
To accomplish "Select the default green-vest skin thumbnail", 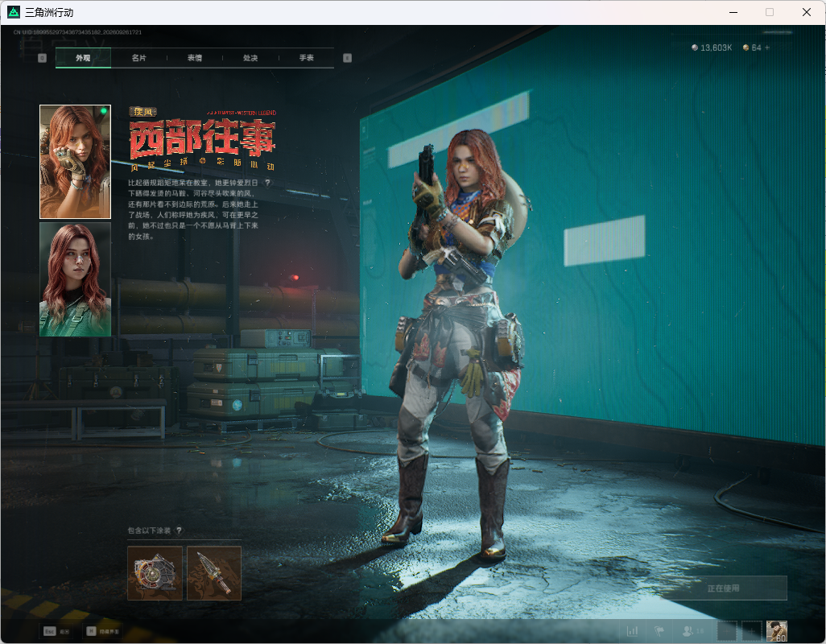I will click(x=76, y=279).
